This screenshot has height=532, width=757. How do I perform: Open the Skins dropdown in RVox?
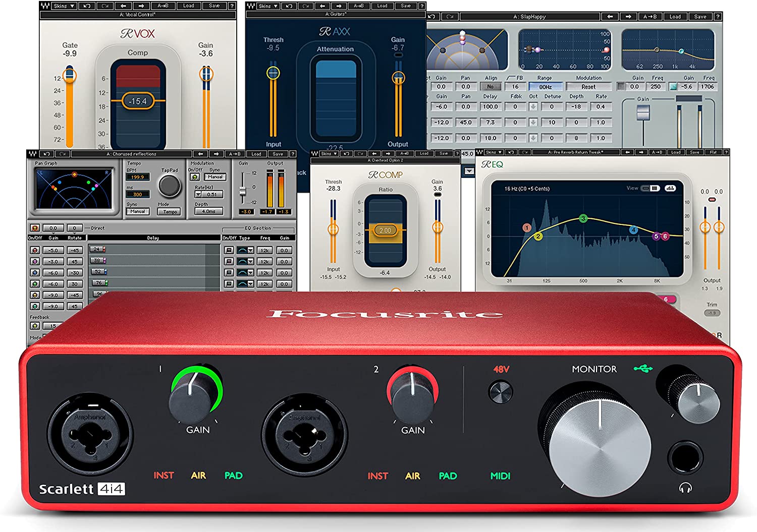pos(64,6)
